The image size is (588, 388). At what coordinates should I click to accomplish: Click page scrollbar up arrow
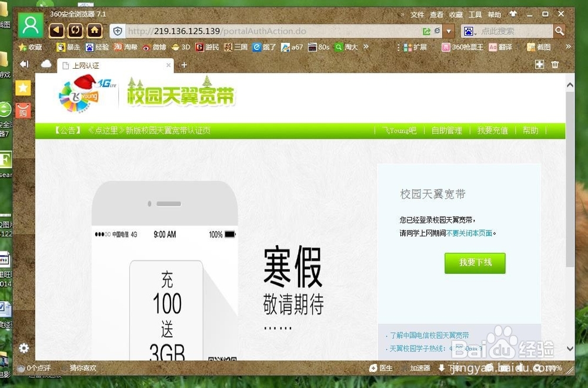point(570,85)
